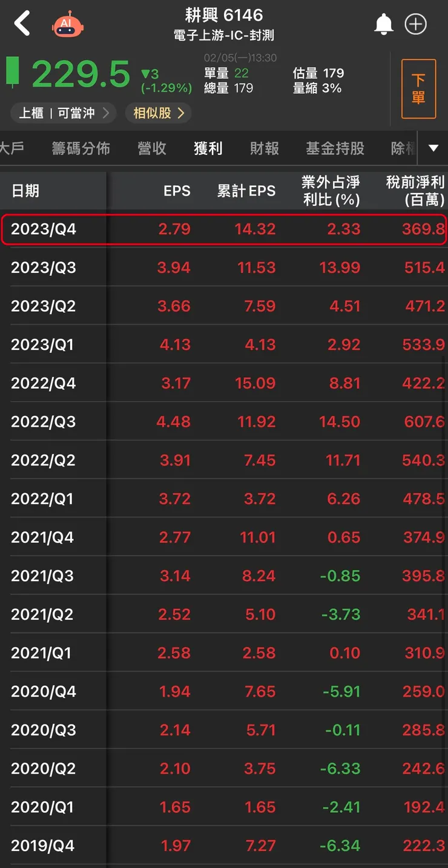
Task: Select the 2022/Q3 earnings row
Action: [224, 422]
